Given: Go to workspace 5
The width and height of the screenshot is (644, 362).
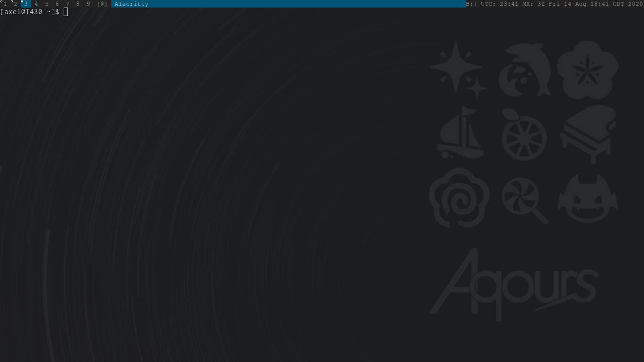Looking at the screenshot, I should click(47, 4).
